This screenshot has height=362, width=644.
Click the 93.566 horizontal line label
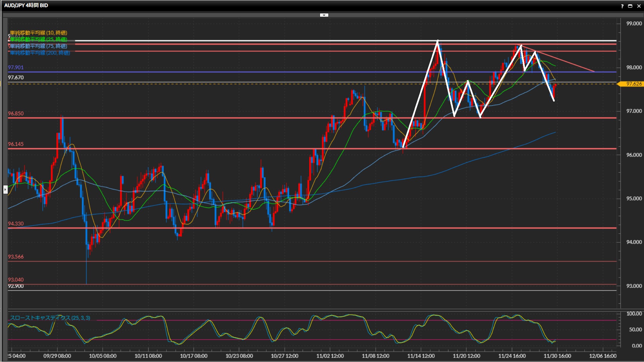click(16, 257)
